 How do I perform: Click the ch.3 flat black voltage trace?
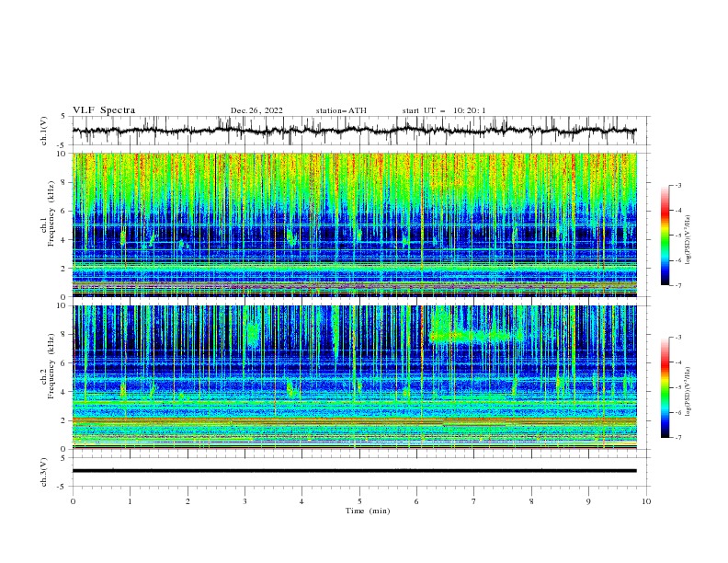354,471
